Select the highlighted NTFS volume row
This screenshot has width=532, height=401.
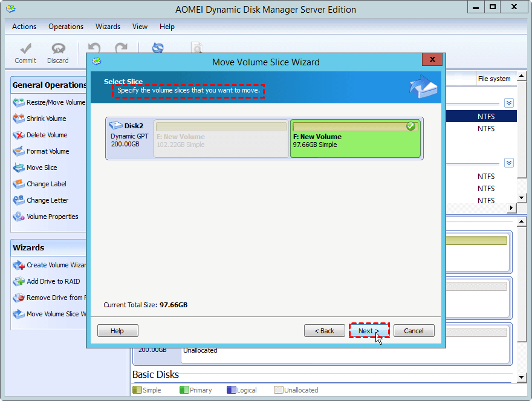point(481,116)
